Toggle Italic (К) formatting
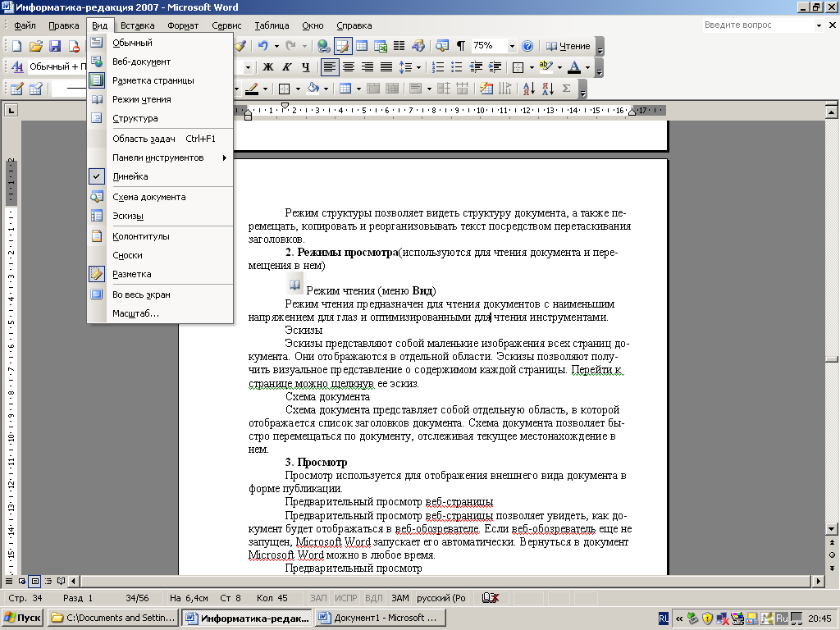 (x=286, y=67)
